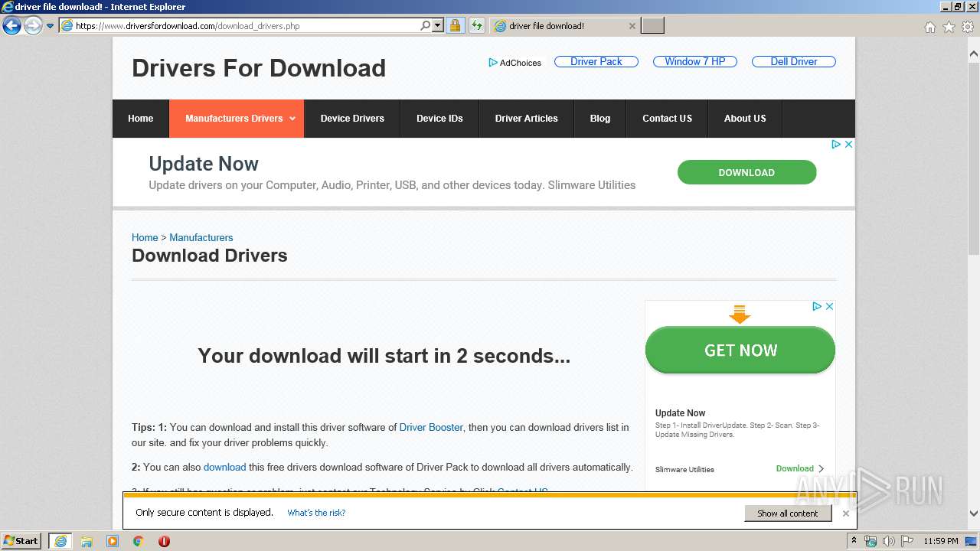Open the recent pages dropdown arrow
The height and width of the screenshot is (551, 980).
pyautogui.click(x=51, y=26)
